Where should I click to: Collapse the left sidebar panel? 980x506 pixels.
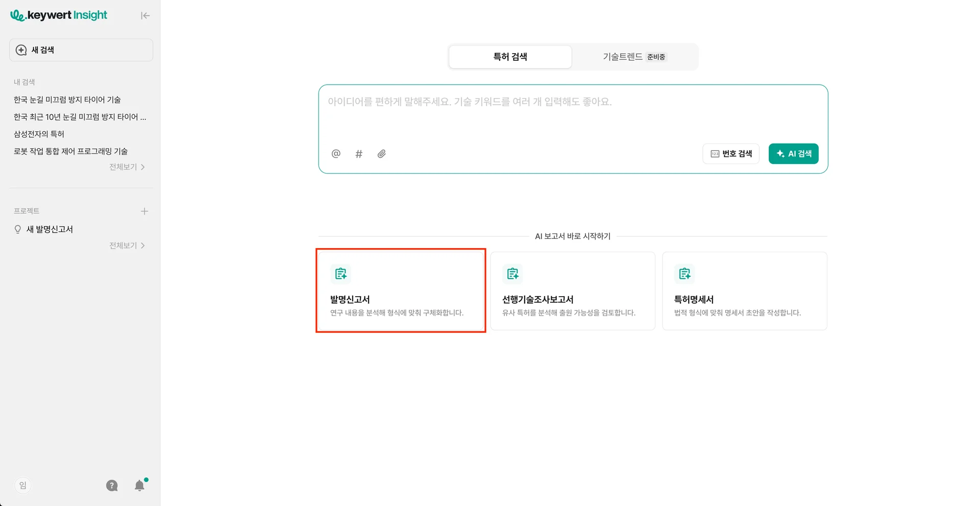[145, 16]
